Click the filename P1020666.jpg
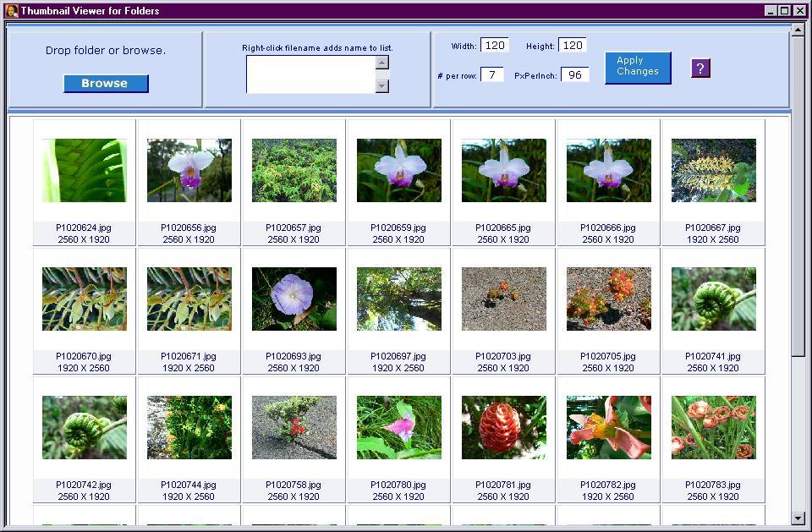The width and height of the screenshot is (812, 532). (x=608, y=228)
